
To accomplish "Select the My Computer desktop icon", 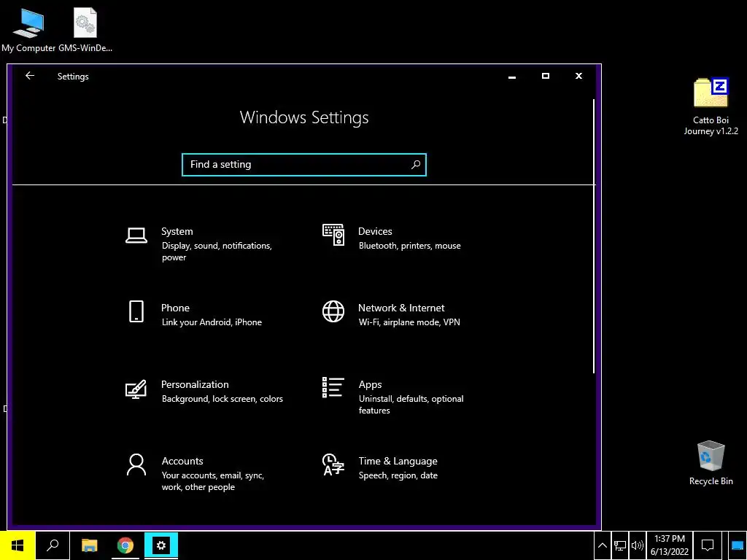I will (28, 30).
